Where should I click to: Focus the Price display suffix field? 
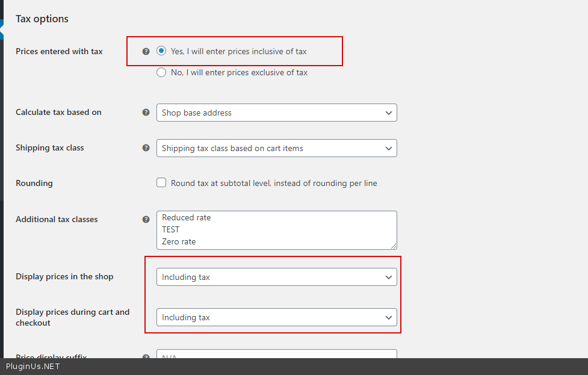coord(276,355)
